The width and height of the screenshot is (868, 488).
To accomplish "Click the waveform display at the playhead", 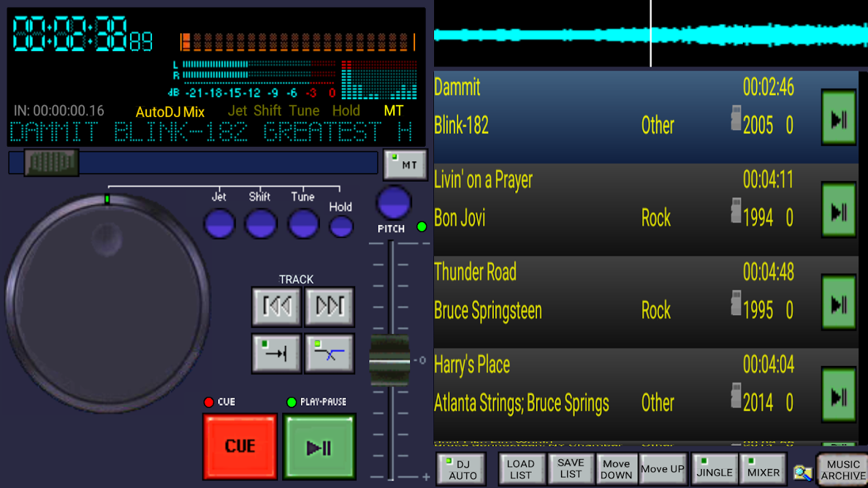I will (651, 34).
